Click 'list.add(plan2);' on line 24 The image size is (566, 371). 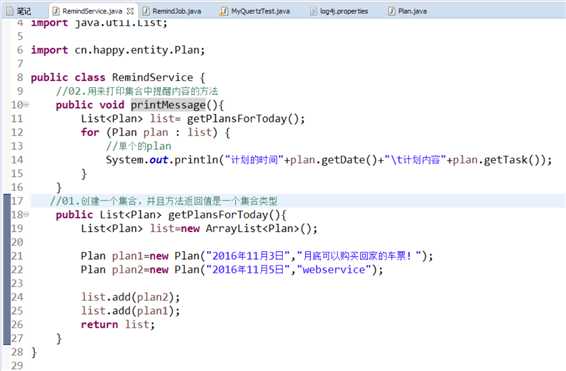(x=130, y=297)
